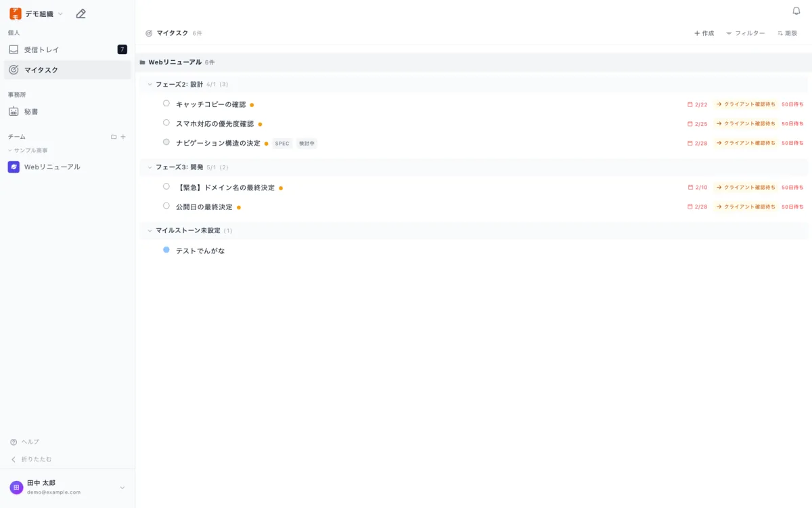Collapse the フェーズ2: 設計 section
Image resolution: width=812 pixels, height=508 pixels.
click(150, 85)
